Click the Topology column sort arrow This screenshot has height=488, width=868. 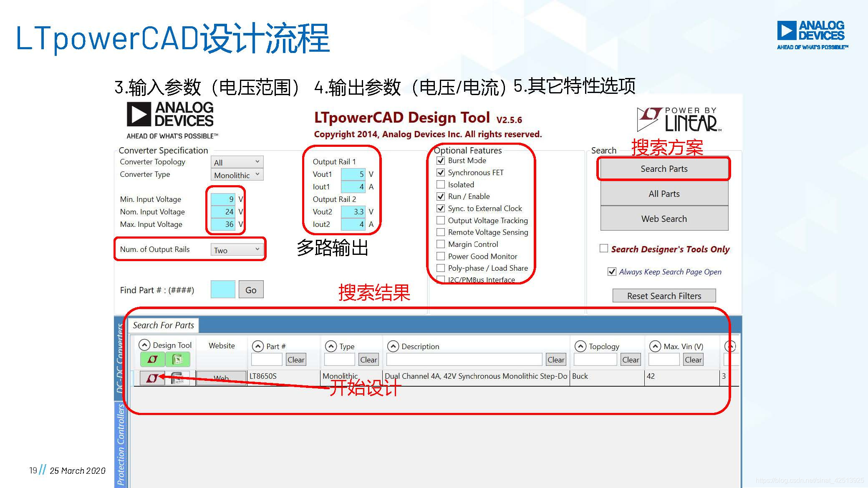(x=580, y=346)
